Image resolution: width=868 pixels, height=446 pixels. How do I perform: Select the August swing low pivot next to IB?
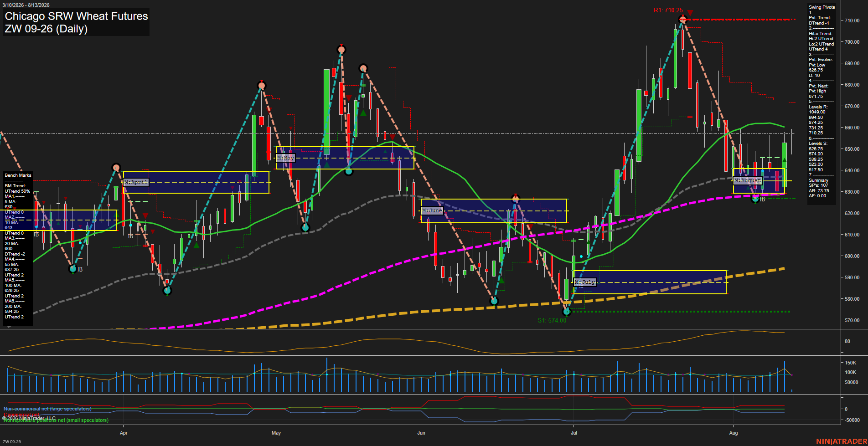point(755,199)
